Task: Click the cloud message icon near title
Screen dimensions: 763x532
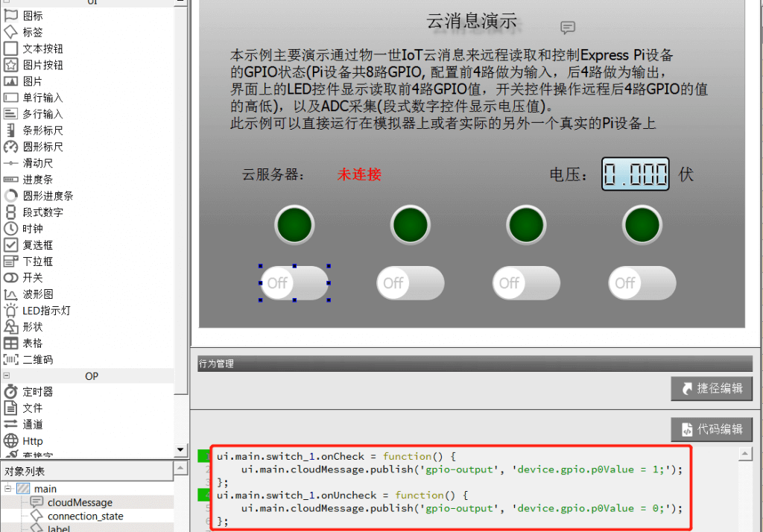Action: coord(567,28)
